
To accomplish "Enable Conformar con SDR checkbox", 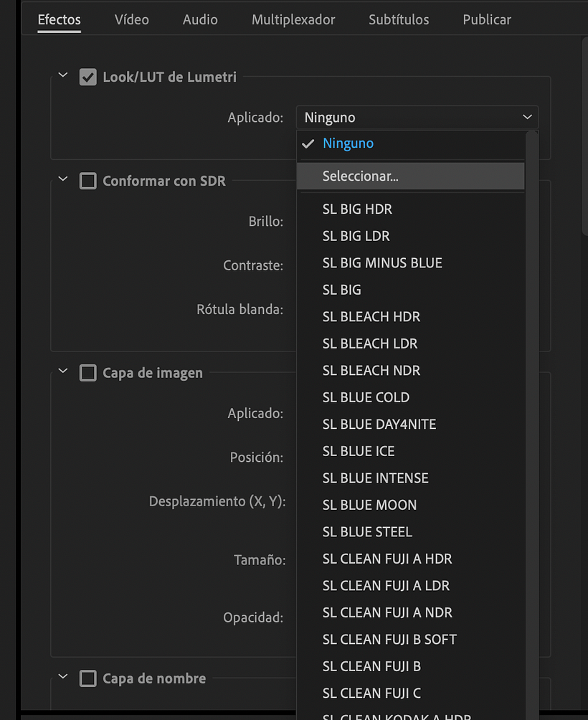I will click(x=87, y=181).
